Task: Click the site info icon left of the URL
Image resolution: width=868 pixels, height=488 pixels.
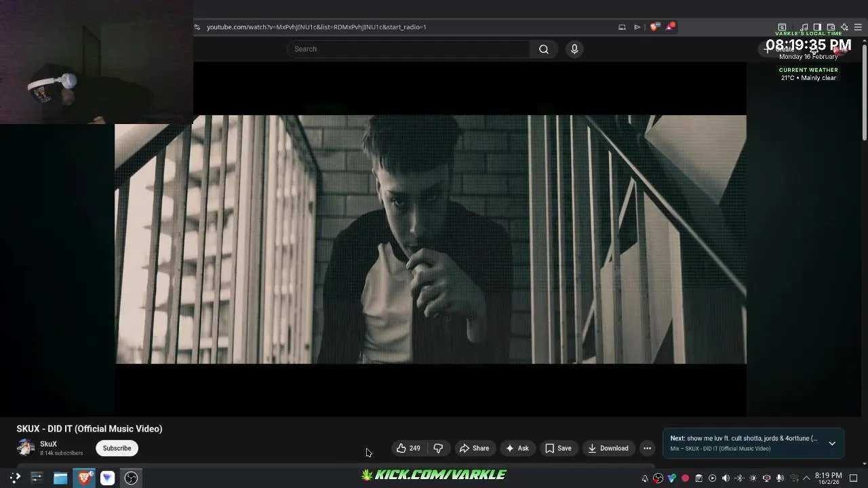Action: (x=197, y=27)
